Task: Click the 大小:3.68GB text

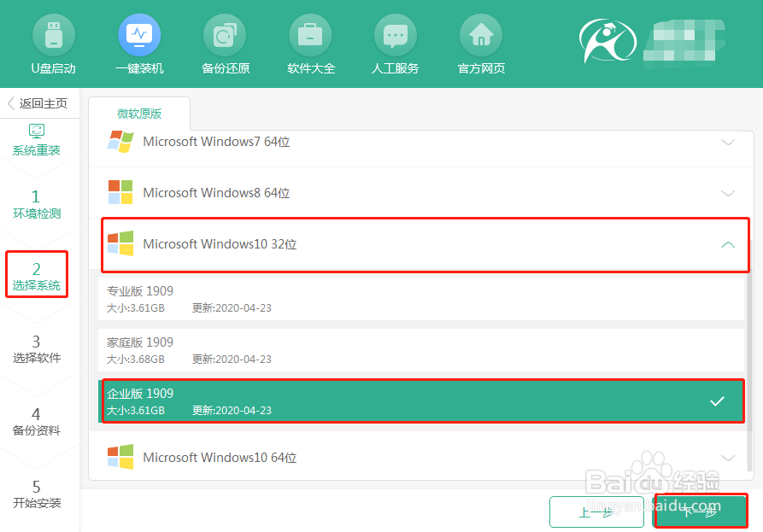Action: (135, 360)
